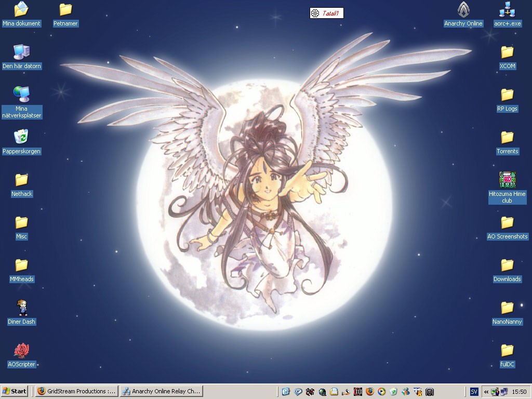The image size is (532, 399).
Task: Expand hidden system tray icons
Action: (x=486, y=392)
